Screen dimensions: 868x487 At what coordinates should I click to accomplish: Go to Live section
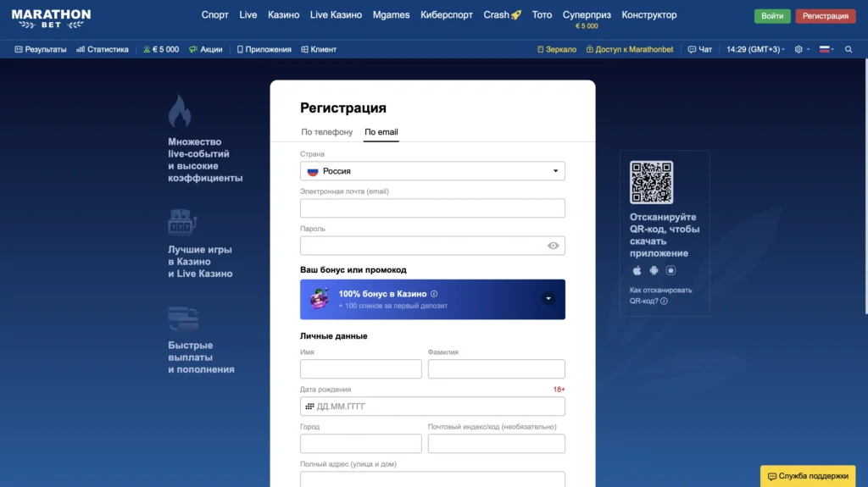(x=248, y=15)
